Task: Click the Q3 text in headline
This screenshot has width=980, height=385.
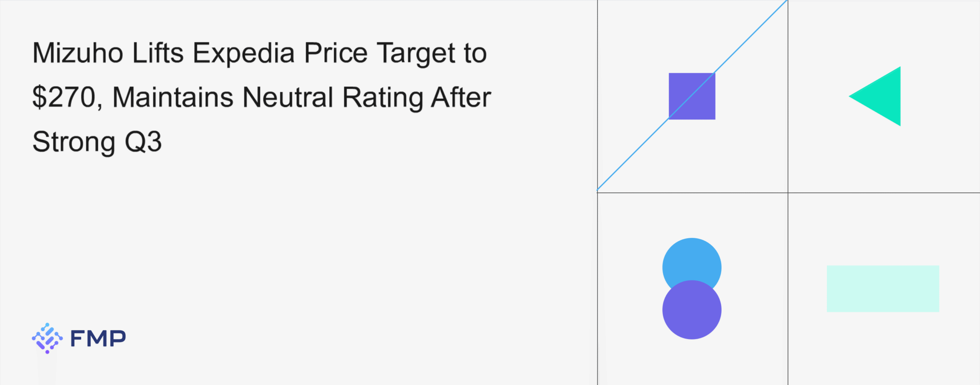Action: tap(143, 142)
